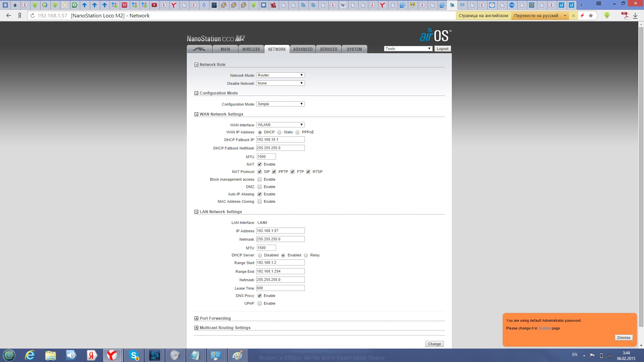
Task: Toggle the NAT Enable checkbox
Action: tap(260, 164)
